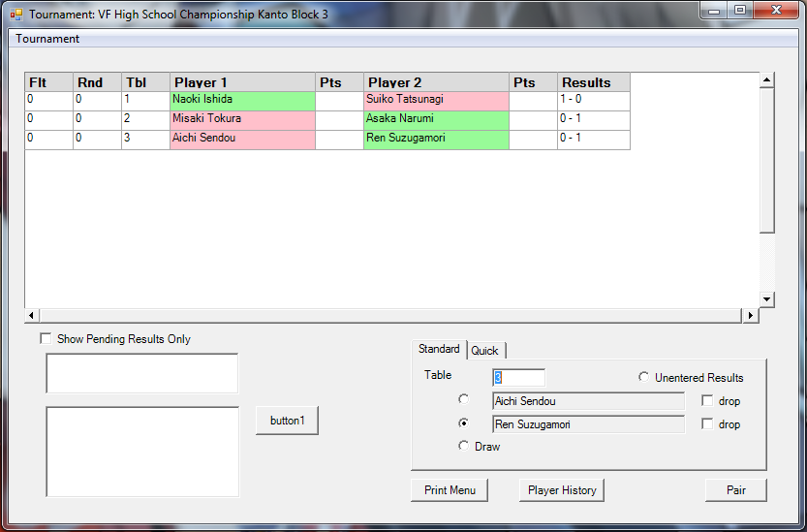Select Aichi Sendou cell in the grid
Viewport: 807px width, 532px height.
coord(242,141)
